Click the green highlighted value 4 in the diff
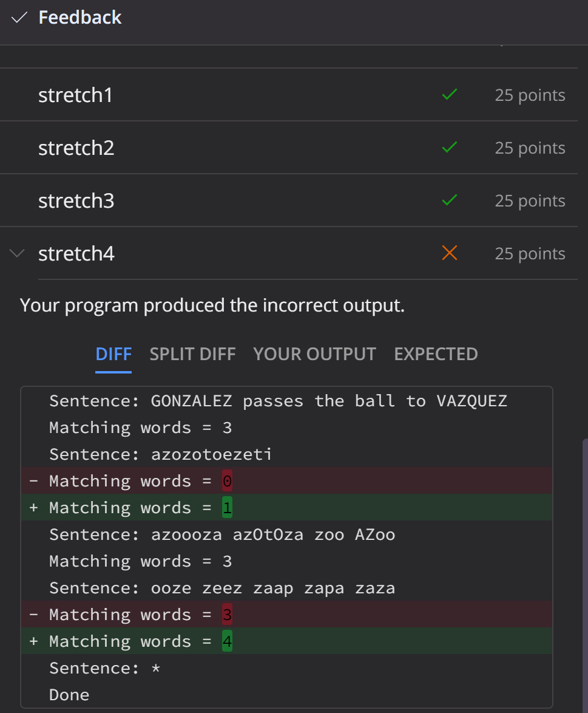Screen dimensions: 588x713 tap(227, 641)
